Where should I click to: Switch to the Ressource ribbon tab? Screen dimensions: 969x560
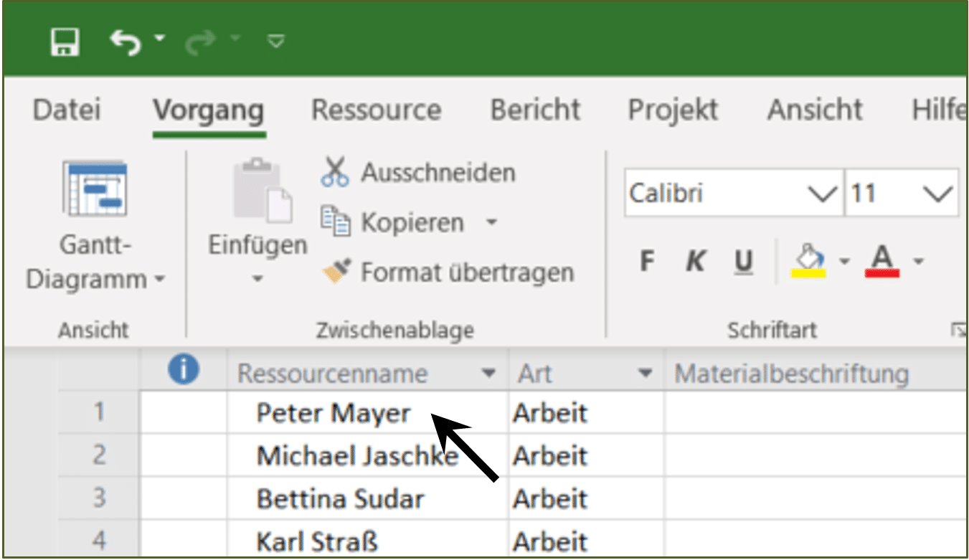click(x=377, y=110)
